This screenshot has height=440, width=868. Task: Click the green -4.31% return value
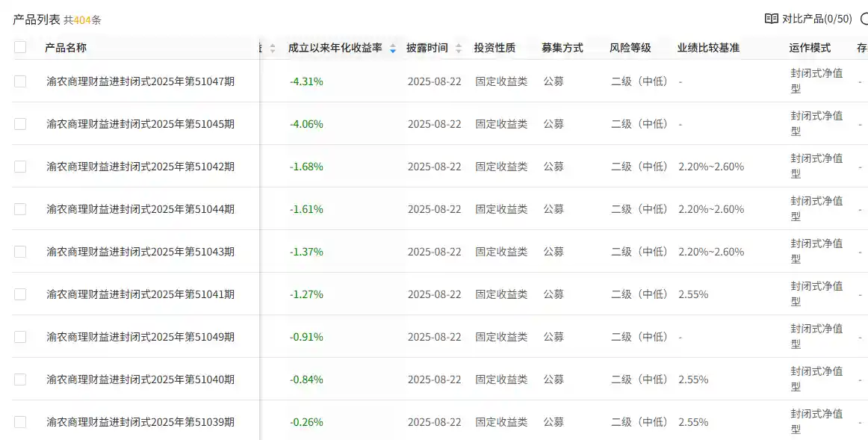coord(308,81)
